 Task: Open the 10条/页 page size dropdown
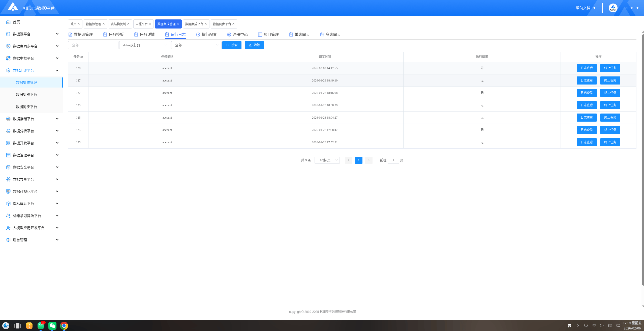point(327,160)
